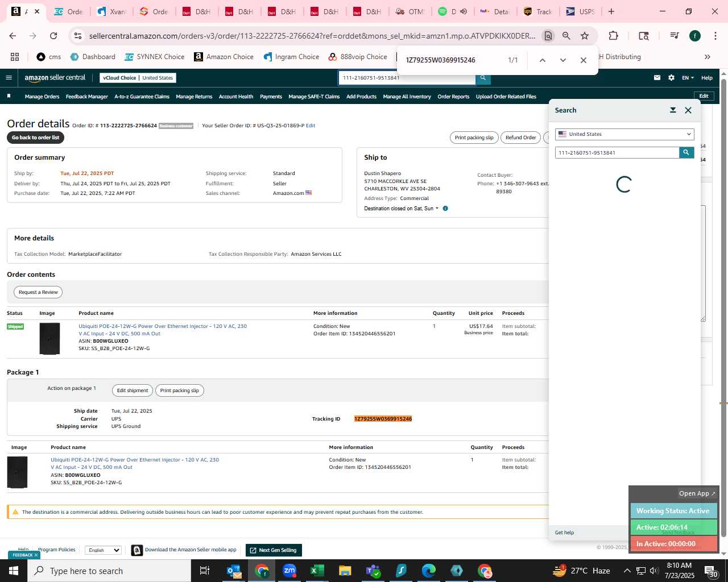This screenshot has height=582, width=728.
Task: Reload the browser page
Action: click(x=53, y=36)
